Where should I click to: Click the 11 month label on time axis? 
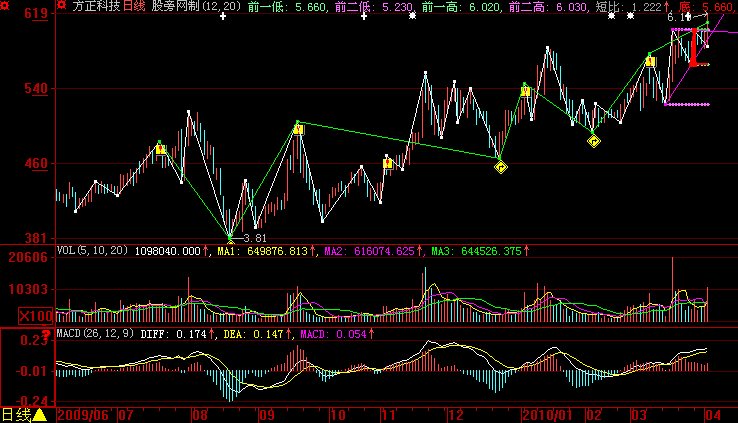[389, 415]
